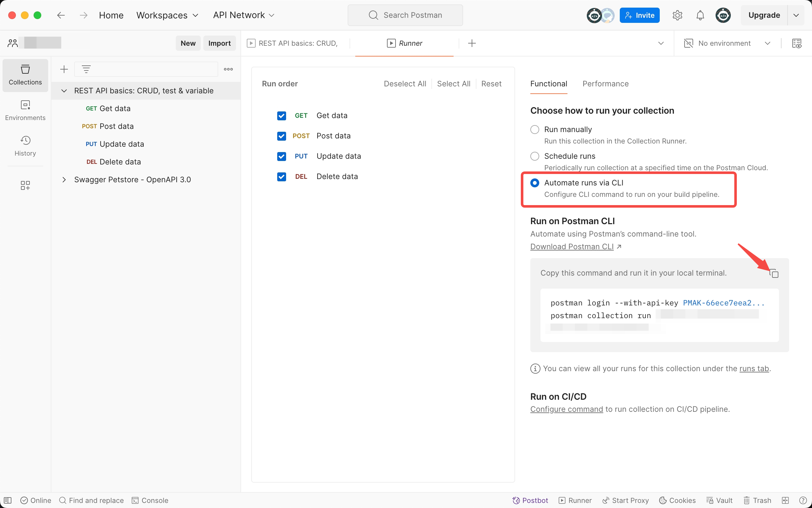Uncheck the Update data request

pos(282,156)
